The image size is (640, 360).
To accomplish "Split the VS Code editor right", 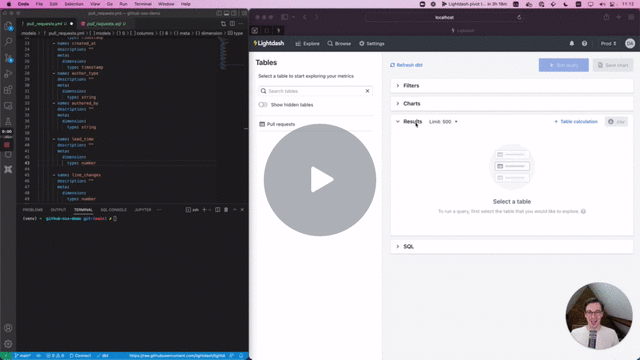I will click(x=232, y=24).
